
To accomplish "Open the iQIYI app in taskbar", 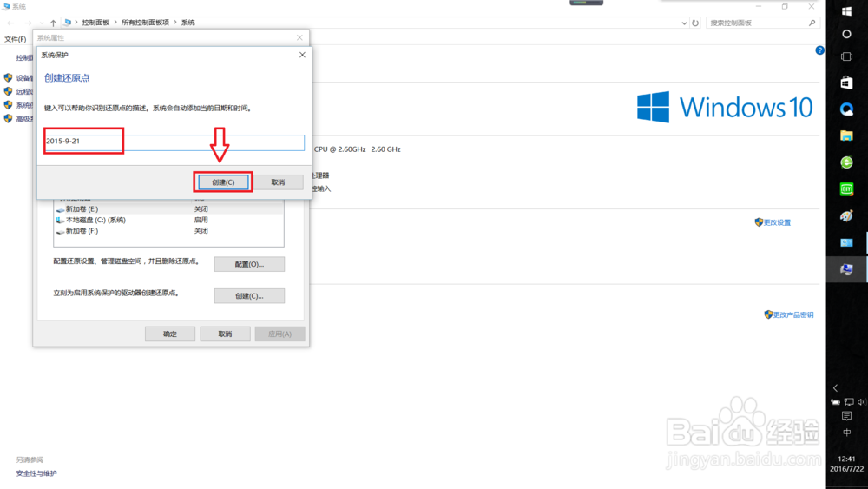I will point(846,188).
